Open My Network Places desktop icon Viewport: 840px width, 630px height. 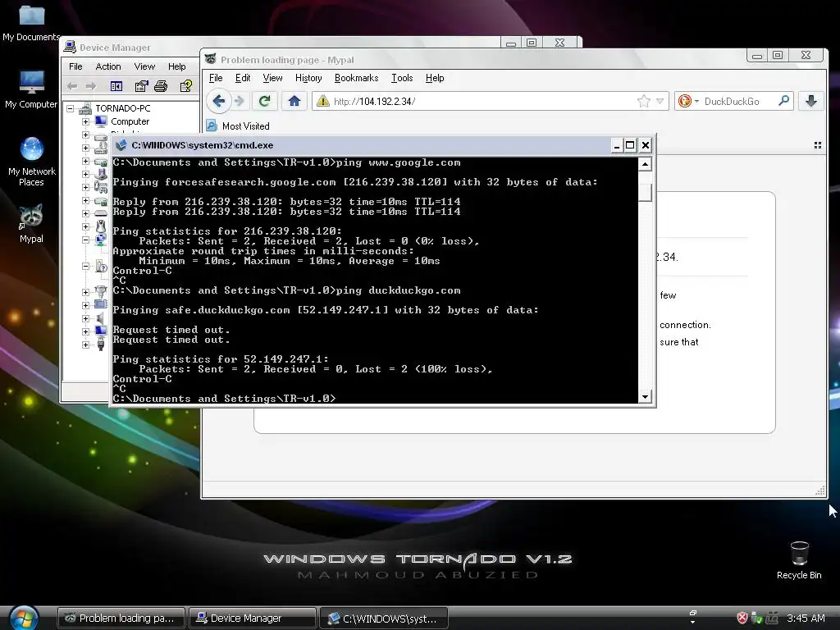tap(31, 162)
